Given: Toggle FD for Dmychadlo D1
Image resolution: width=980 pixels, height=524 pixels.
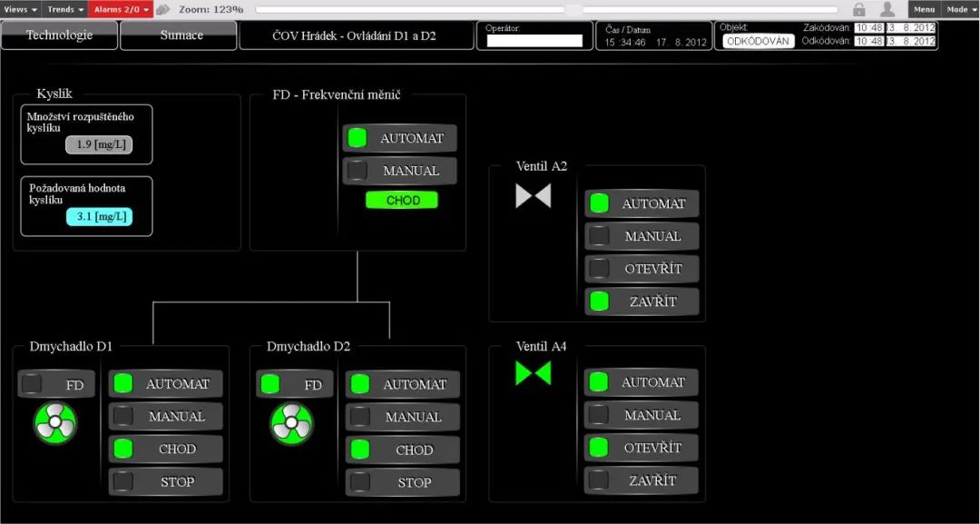Looking at the screenshot, I should coord(56,384).
